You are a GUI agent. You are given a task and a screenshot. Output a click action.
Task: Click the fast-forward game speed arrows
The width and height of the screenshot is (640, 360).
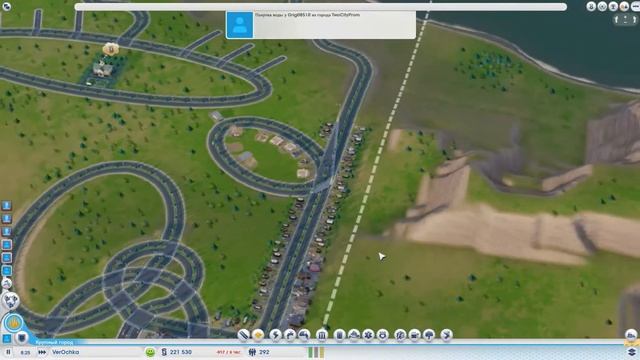pos(42,352)
